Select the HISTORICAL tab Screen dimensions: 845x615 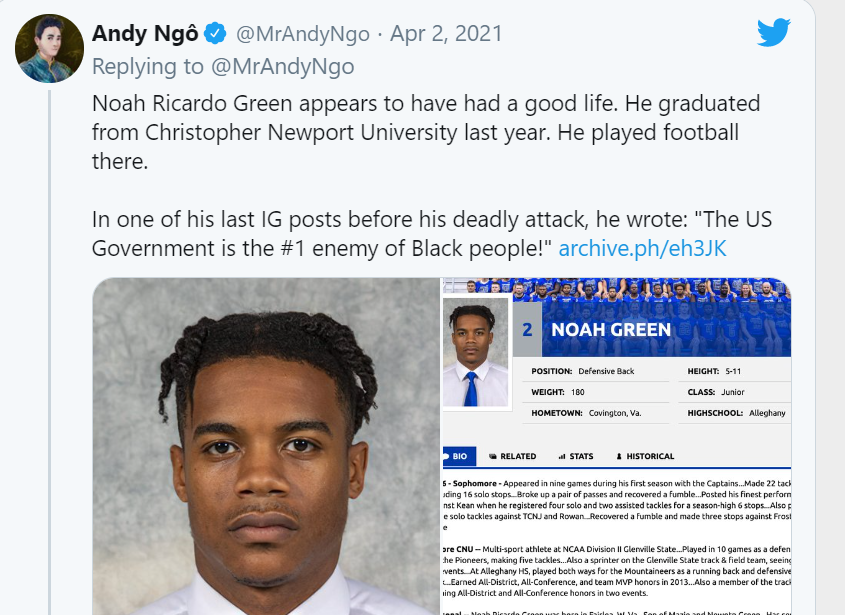(x=646, y=456)
